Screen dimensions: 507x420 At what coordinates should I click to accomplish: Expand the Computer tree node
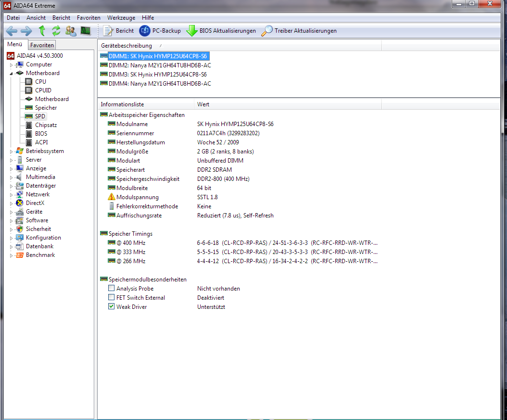pyautogui.click(x=11, y=65)
